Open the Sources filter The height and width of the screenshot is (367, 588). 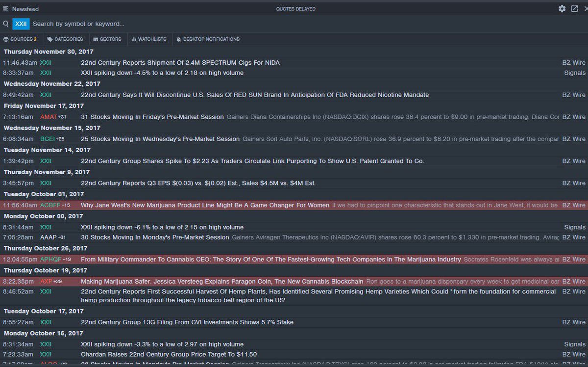(20, 39)
